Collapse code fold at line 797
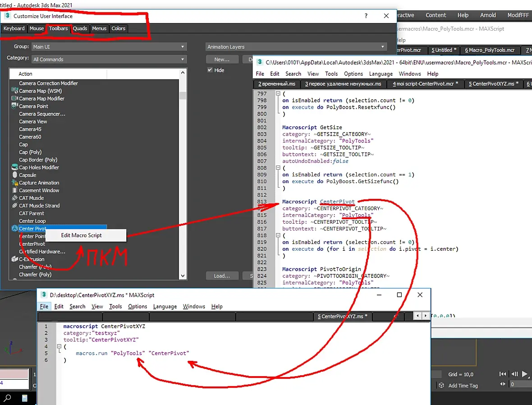532x405 pixels. [x=278, y=93]
